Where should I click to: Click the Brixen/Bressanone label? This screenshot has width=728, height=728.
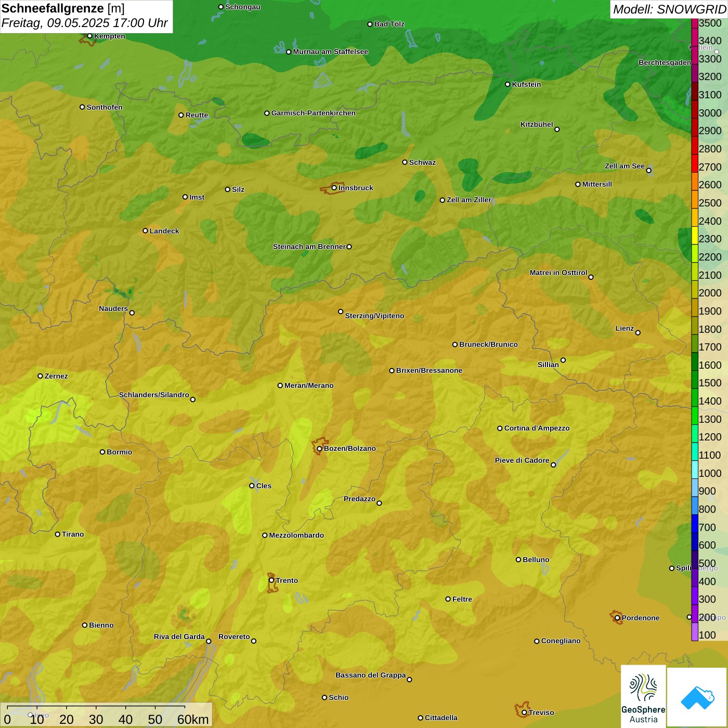429,370
